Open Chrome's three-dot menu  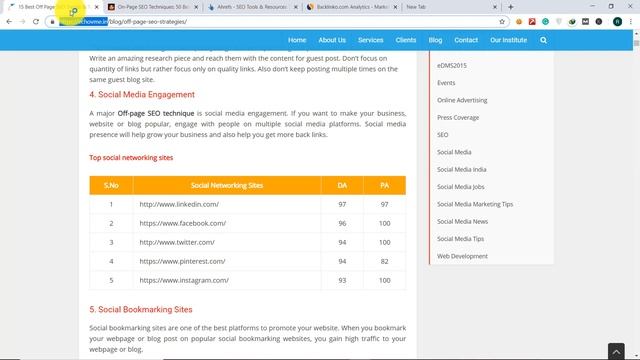(631, 22)
